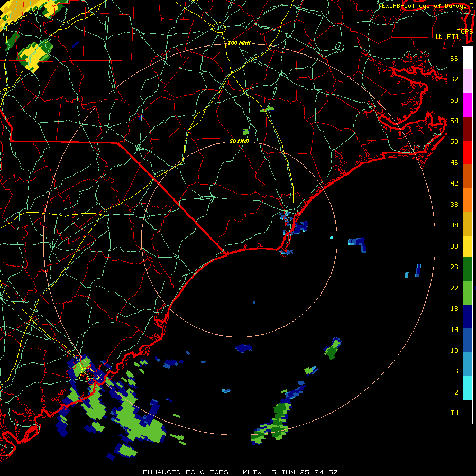The height and width of the screenshot is (476, 476).
Task: Click the 'TOPS' legend title
Action: tap(465, 31)
